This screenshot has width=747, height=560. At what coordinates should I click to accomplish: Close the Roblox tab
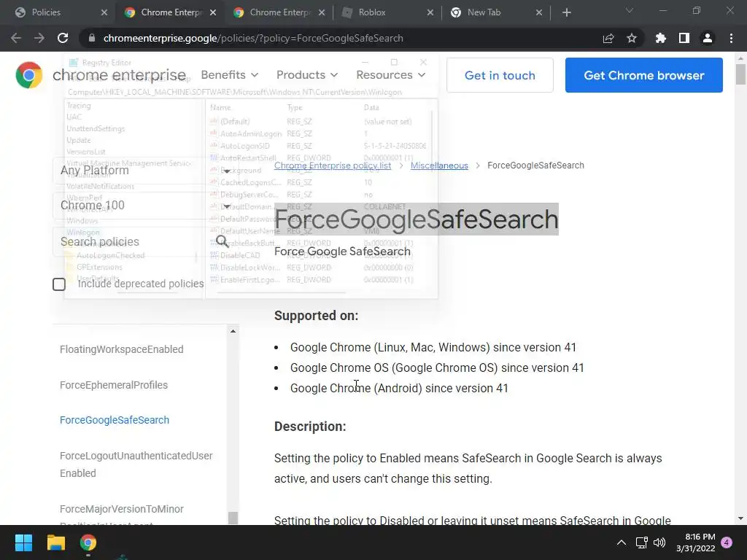coord(430,12)
